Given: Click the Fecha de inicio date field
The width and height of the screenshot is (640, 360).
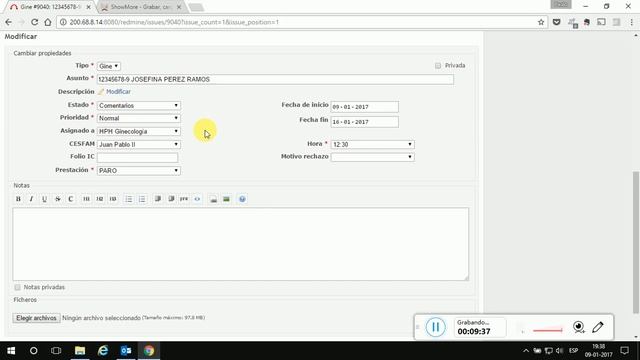Looking at the screenshot, I should click(364, 107).
